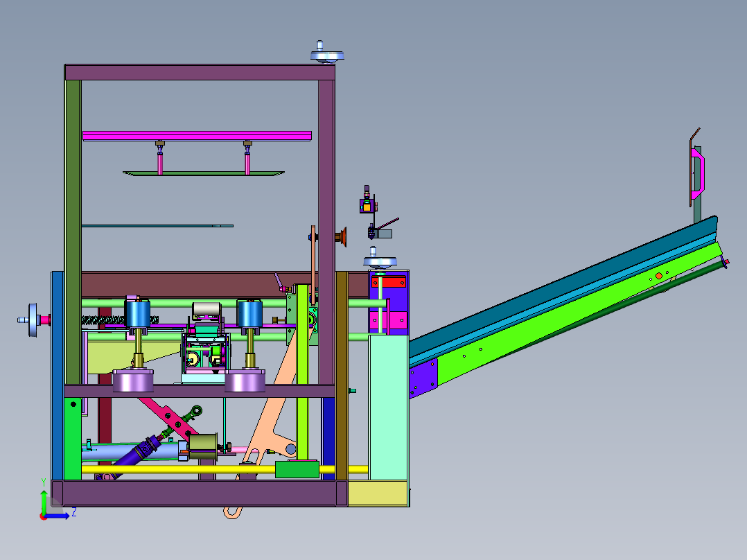Select the peach hook below the base

pyautogui.click(x=233, y=513)
